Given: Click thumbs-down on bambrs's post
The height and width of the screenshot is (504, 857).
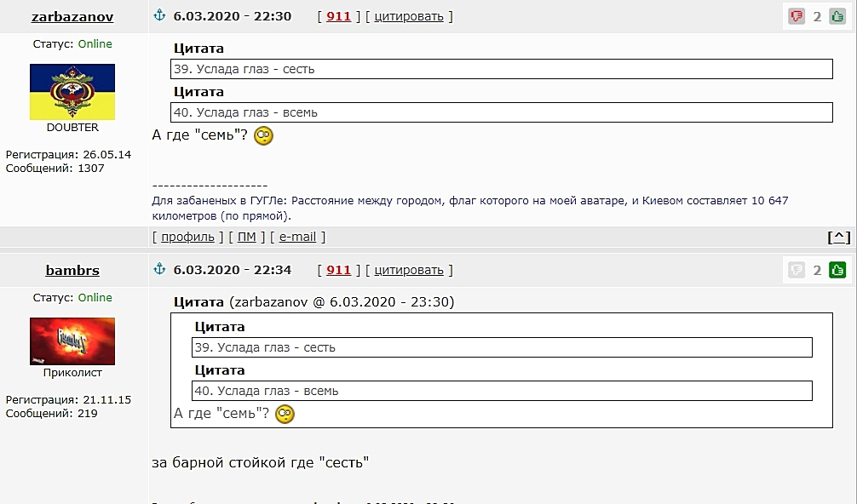Looking at the screenshot, I should click(x=797, y=270).
